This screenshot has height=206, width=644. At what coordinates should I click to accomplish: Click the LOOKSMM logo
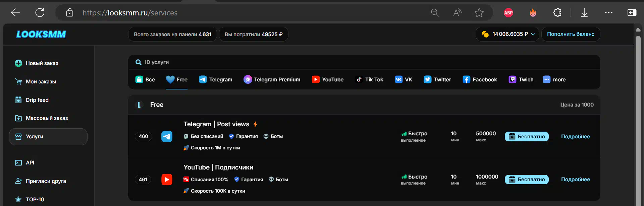41,34
